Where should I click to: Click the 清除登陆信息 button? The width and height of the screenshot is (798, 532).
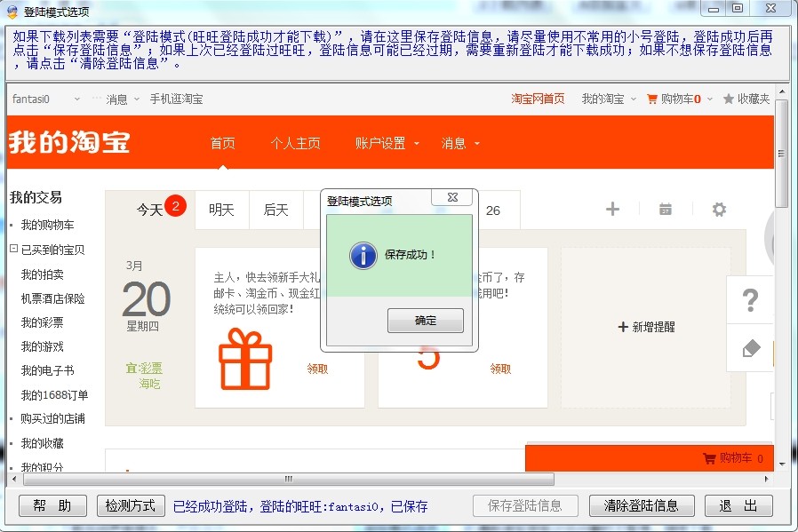click(641, 505)
